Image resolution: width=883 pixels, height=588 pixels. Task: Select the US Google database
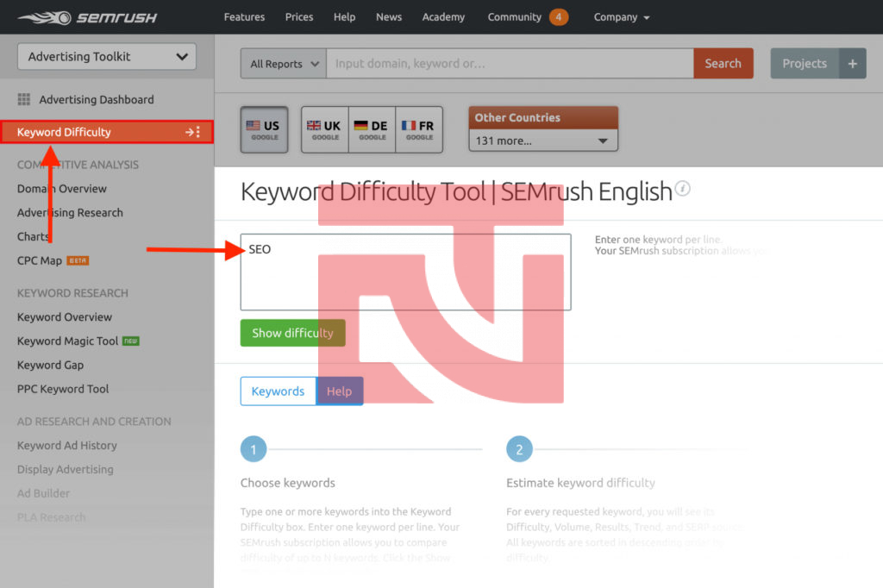tap(264, 129)
